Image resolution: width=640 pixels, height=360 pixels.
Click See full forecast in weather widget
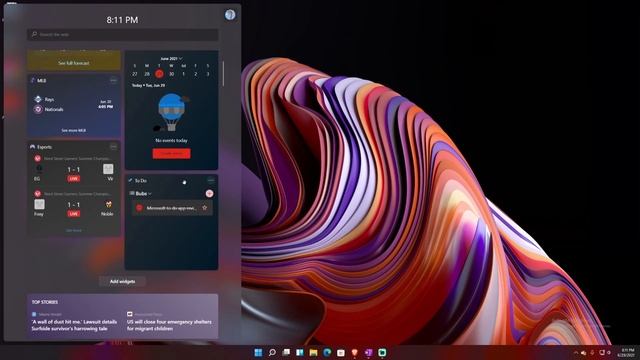point(74,63)
